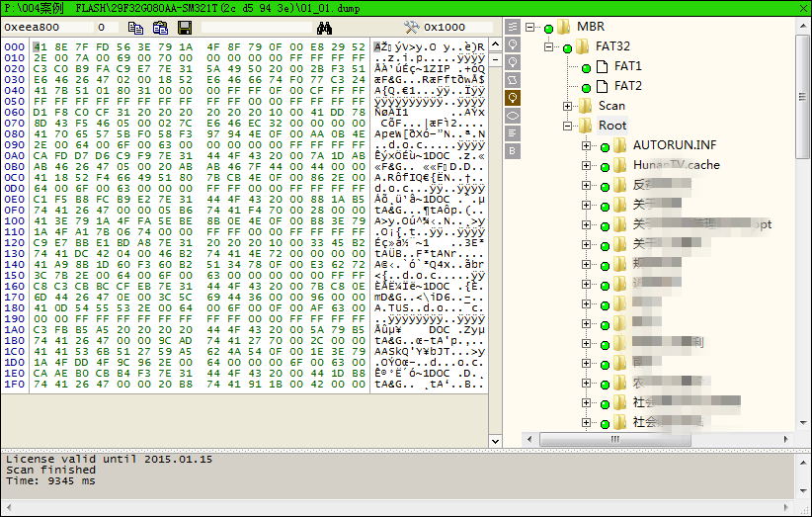
Task: Click the green status dot beside FAT32
Action: coord(567,48)
